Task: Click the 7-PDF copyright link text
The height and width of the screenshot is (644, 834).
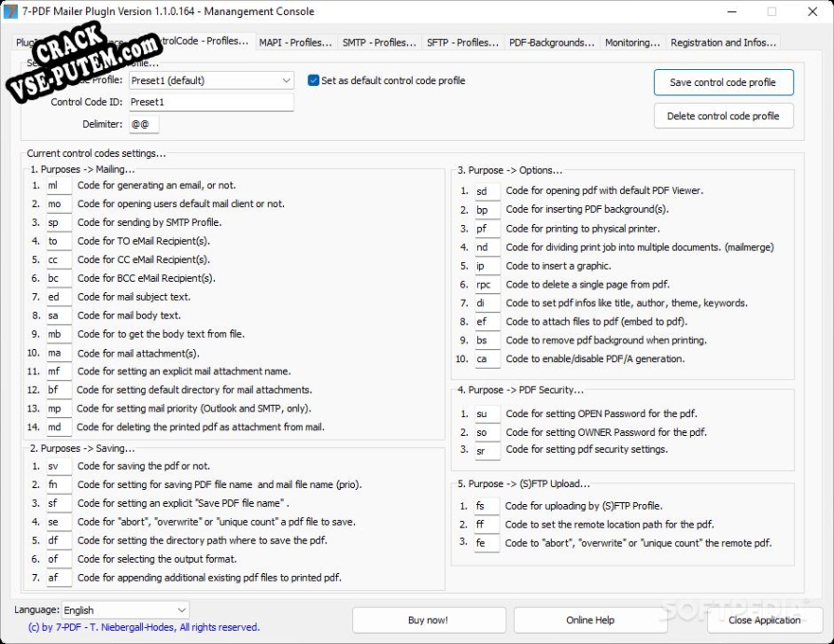Action: pyautogui.click(x=144, y=627)
